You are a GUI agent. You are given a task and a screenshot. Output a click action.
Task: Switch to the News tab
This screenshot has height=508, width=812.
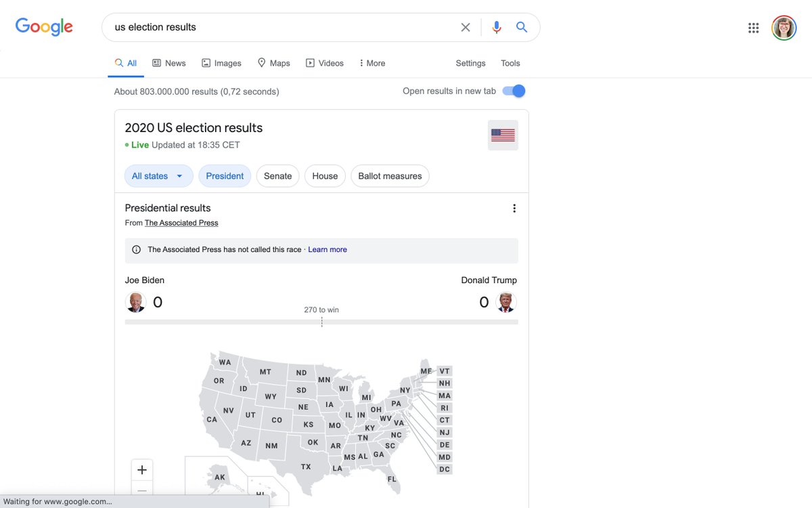point(169,63)
